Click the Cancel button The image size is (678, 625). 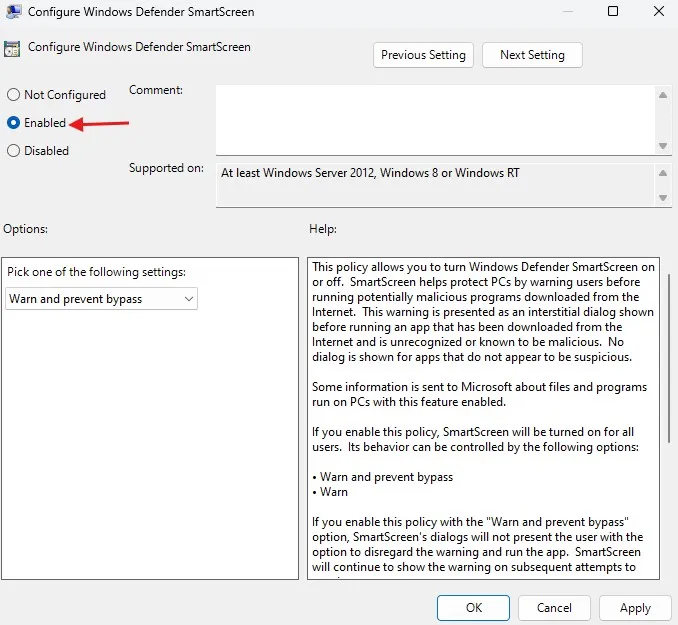(554, 608)
